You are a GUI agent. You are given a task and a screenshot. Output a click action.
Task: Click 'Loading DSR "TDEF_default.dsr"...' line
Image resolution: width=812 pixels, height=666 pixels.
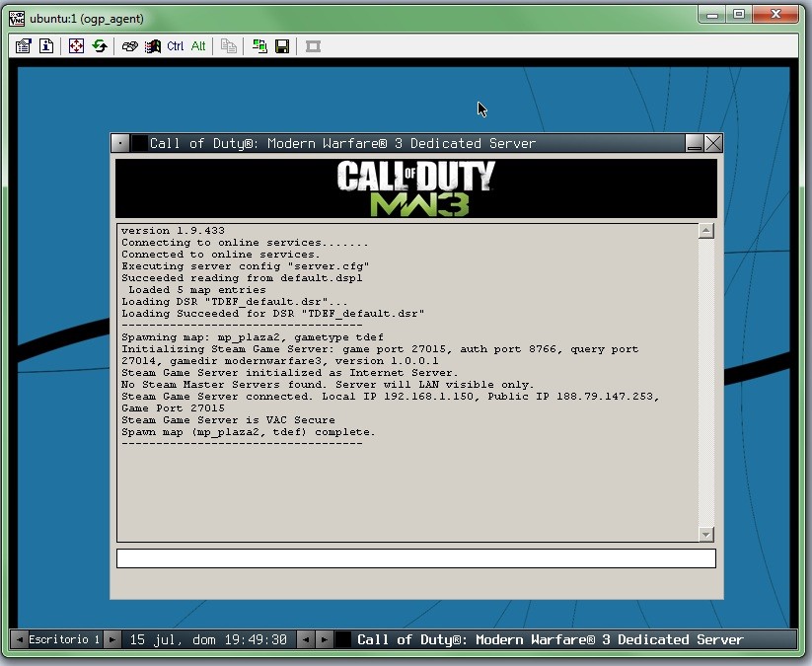click(235, 302)
